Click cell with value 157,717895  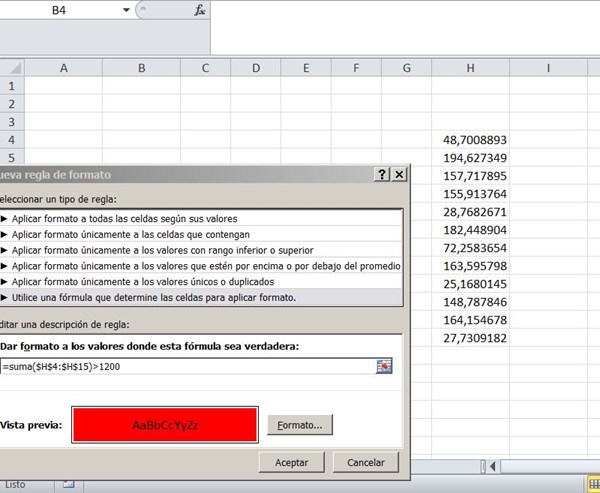coord(470,176)
